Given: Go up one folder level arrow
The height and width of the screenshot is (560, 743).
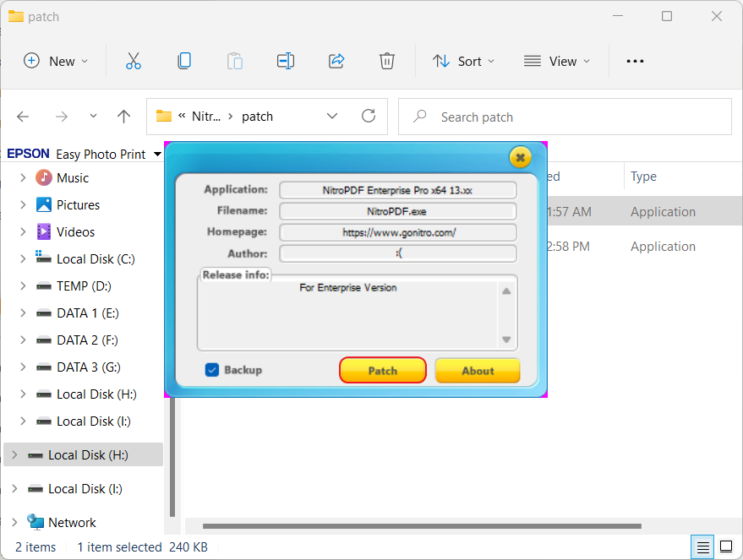Looking at the screenshot, I should click(123, 117).
